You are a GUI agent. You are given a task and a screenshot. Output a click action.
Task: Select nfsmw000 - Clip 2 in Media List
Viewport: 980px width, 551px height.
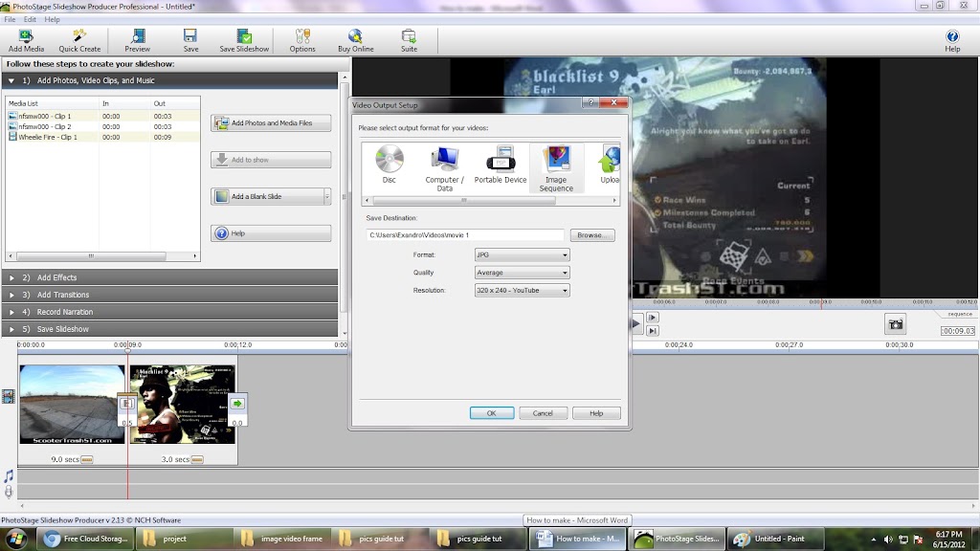[x=103, y=126]
